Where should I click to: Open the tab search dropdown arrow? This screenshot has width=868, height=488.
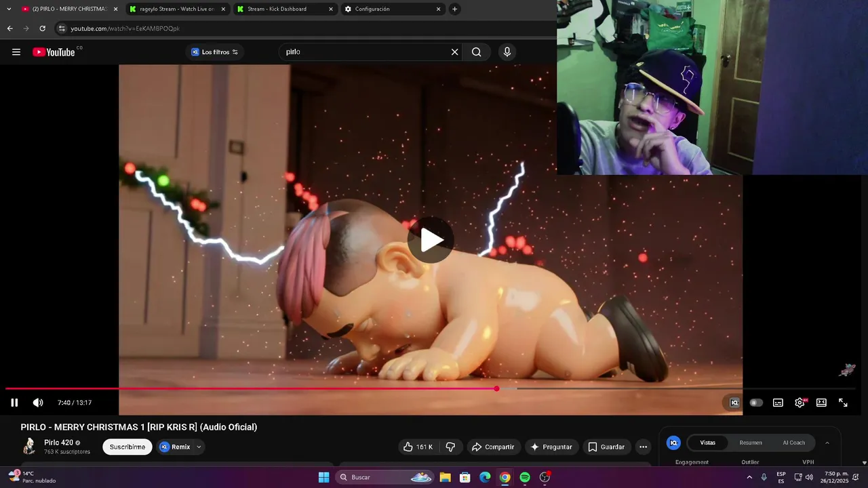pyautogui.click(x=9, y=9)
